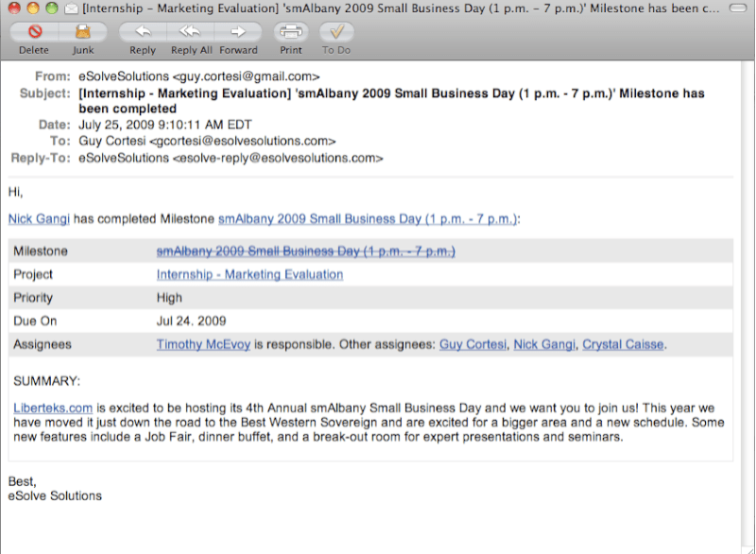Mark the message as Junk
The image size is (756, 554).
[83, 32]
